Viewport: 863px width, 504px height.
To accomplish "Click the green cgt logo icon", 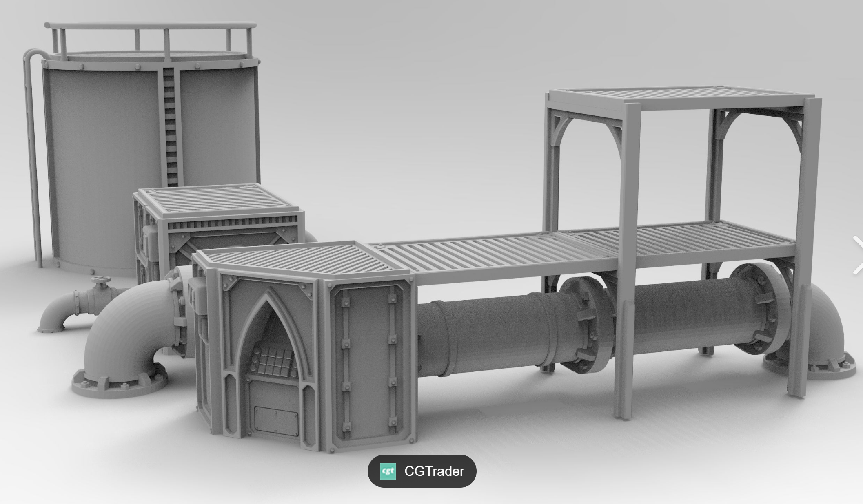I will point(388,471).
